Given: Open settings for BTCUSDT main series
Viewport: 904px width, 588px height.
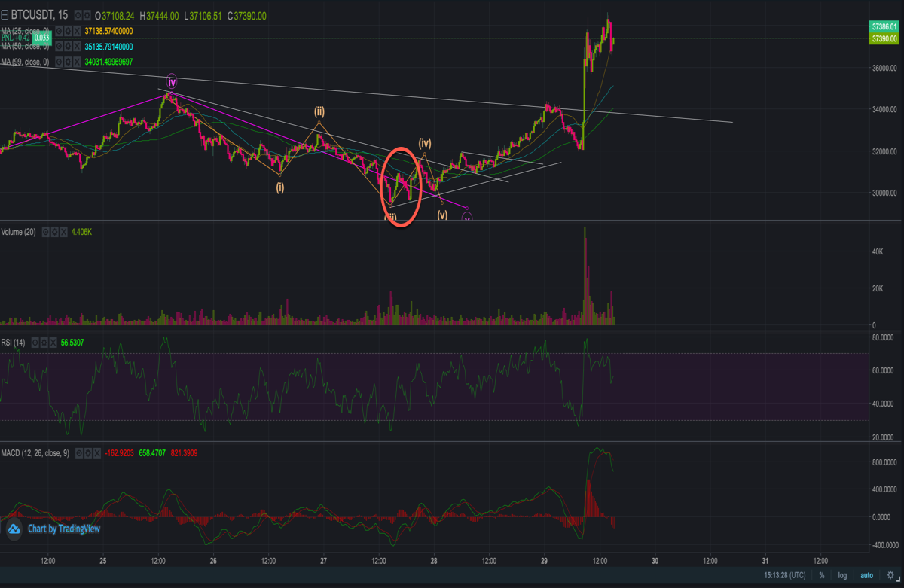Looking at the screenshot, I should pyautogui.click(x=87, y=15).
